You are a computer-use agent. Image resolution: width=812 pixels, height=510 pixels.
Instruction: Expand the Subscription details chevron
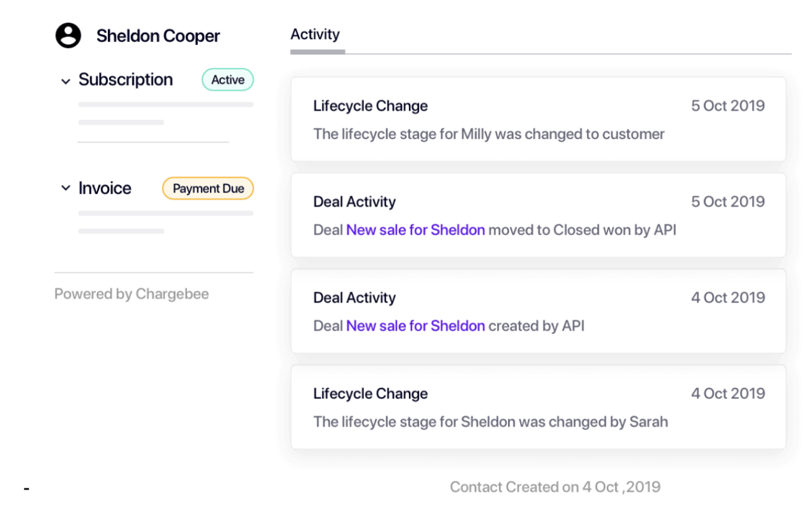[x=65, y=80]
